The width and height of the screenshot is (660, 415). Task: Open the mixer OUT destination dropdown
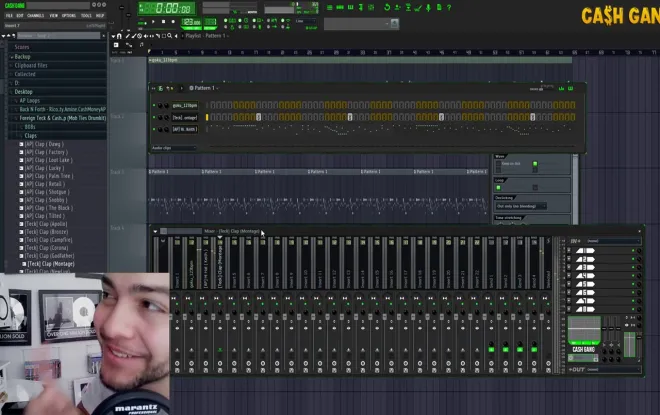pyautogui.click(x=613, y=370)
